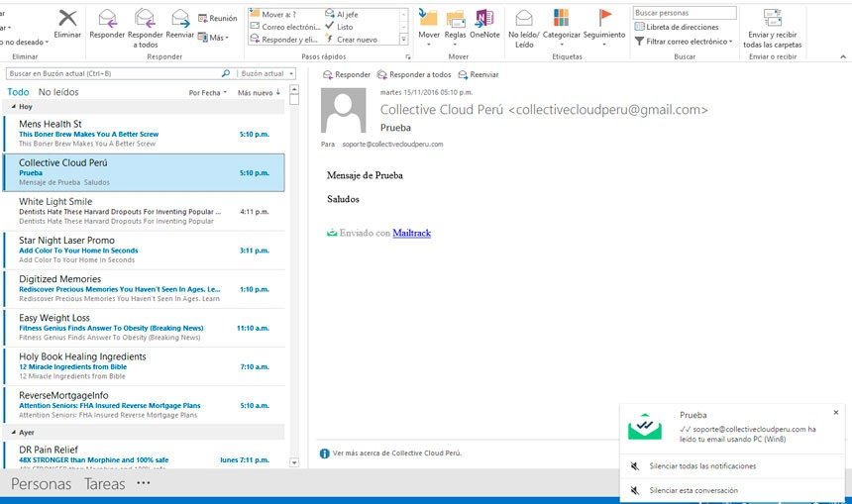Image resolution: width=852 pixels, height=504 pixels.
Task: Open the Más dropdown in Responder group
Action: 213,38
